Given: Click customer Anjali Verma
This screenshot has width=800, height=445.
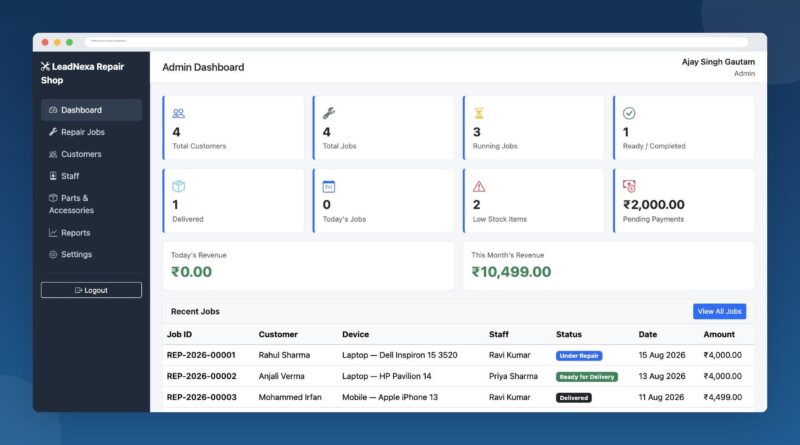Looking at the screenshot, I should click(282, 376).
